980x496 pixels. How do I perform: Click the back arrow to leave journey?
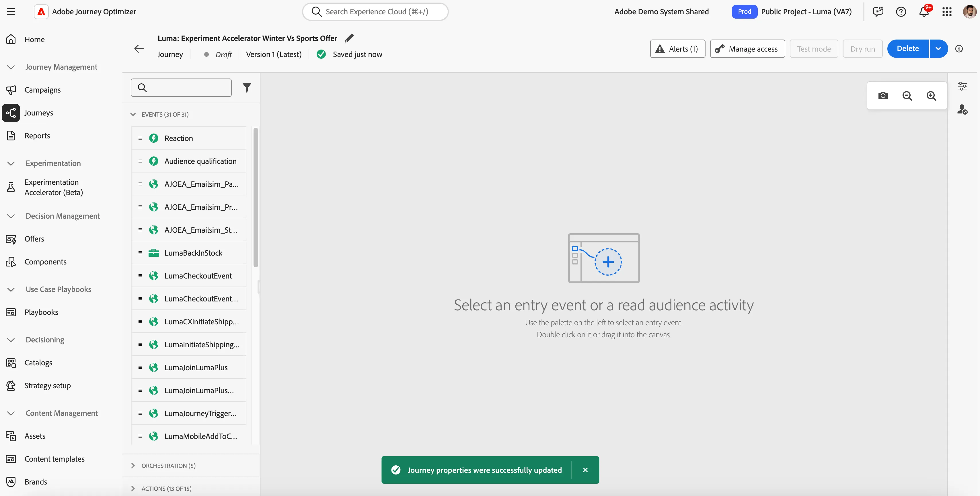(139, 49)
